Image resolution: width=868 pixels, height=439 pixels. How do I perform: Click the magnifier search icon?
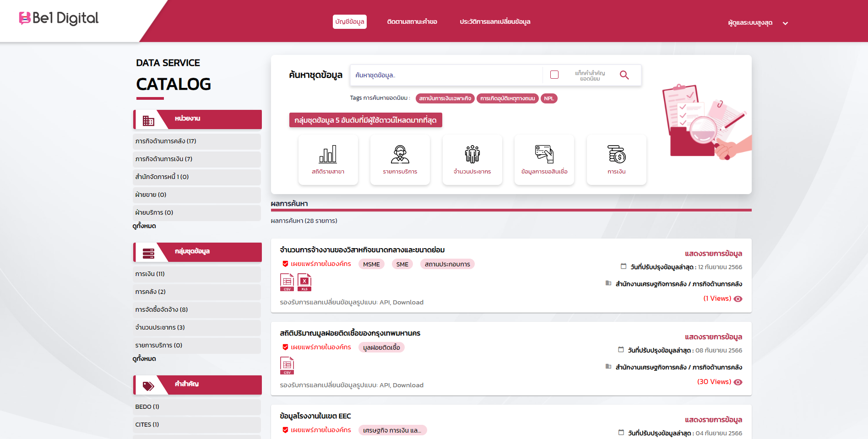[x=624, y=75]
